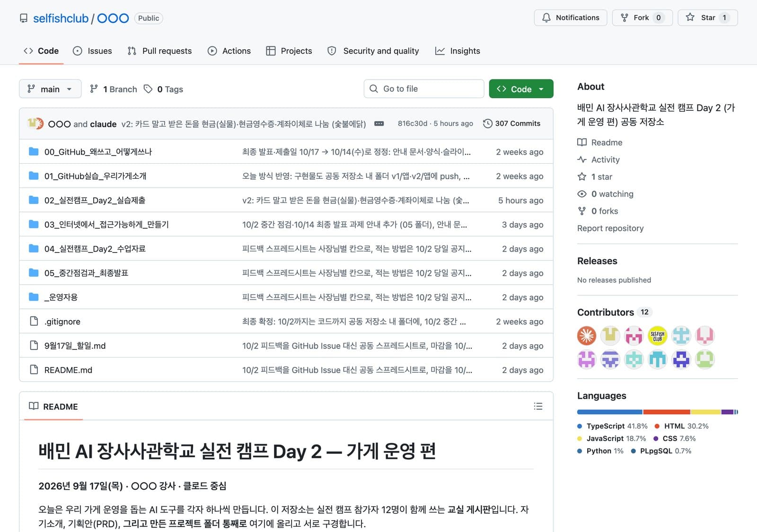
Task: Click the Fork icon in header
Action: click(625, 17)
